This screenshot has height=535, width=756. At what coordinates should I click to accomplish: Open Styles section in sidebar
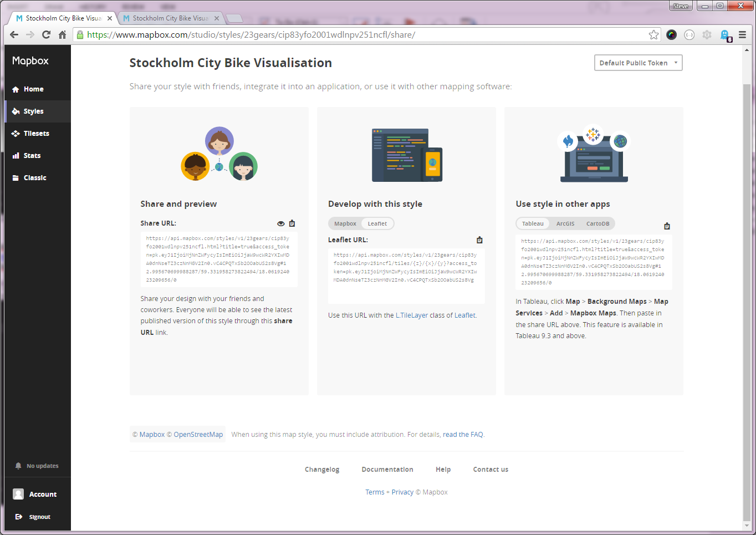(x=38, y=111)
